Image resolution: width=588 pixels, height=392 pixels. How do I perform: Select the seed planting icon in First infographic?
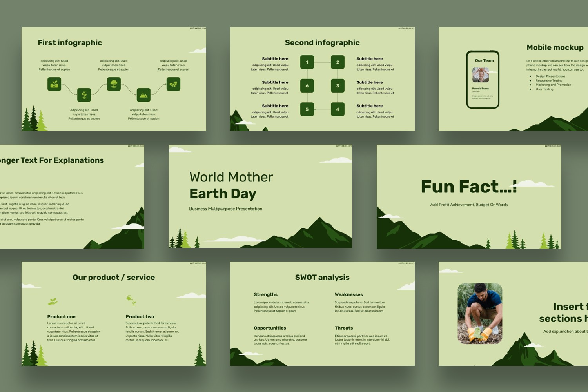[55, 84]
